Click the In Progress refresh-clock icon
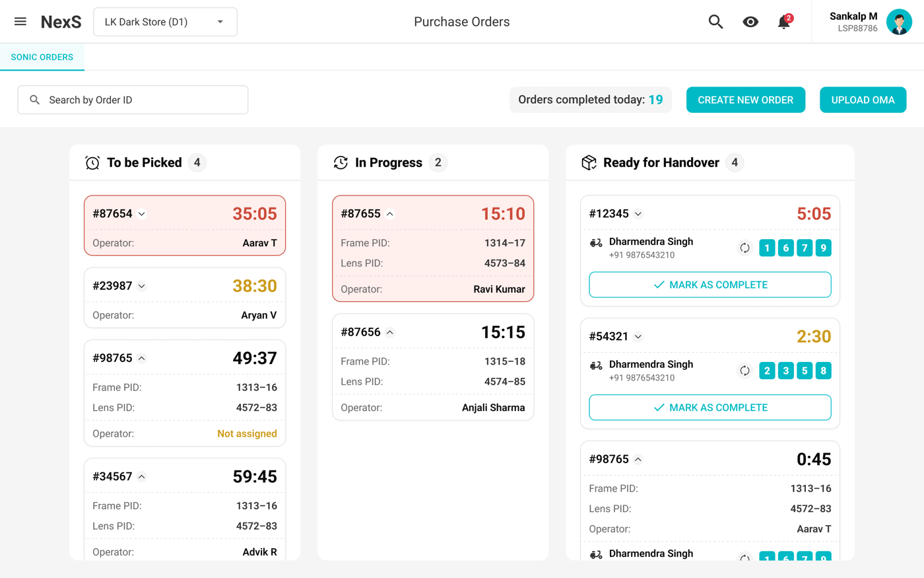Viewport: 924px width, 578px height. 341,163
